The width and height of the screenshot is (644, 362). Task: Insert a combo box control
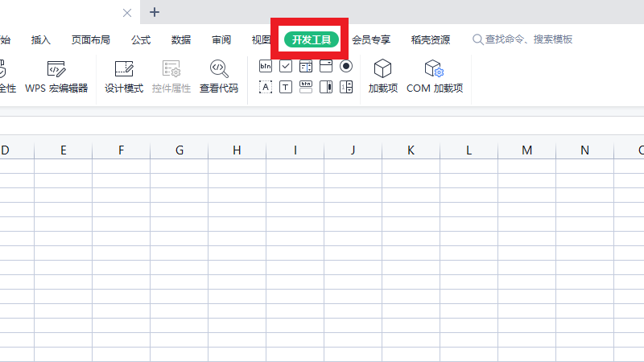[x=326, y=66]
